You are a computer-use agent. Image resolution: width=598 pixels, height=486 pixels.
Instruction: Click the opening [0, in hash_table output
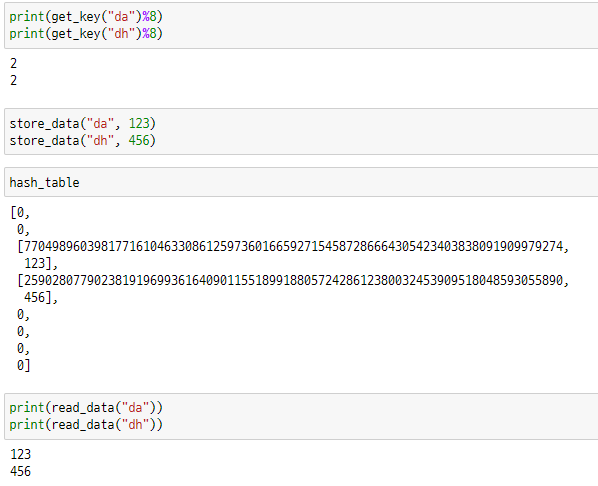pos(20,212)
